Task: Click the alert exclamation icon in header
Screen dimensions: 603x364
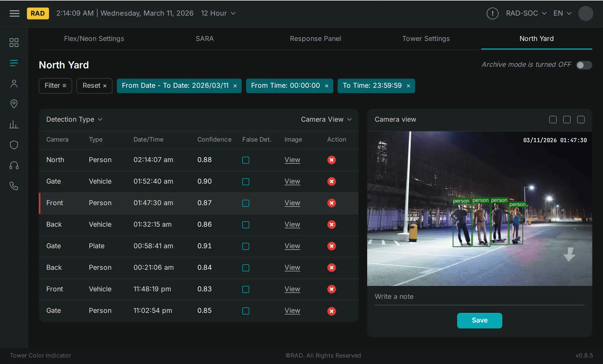Action: click(x=492, y=13)
